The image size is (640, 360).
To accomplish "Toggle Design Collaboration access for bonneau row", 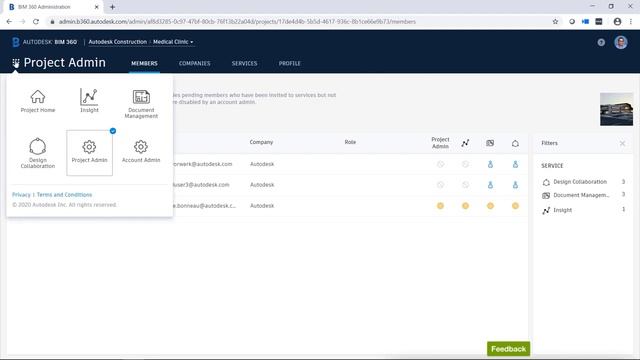I will (x=515, y=206).
